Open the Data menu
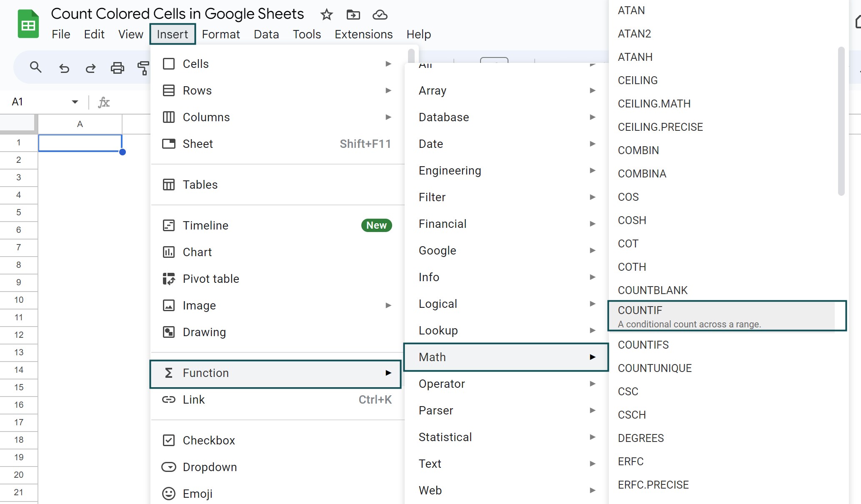Screen dimensions: 861x504 [x=266, y=34]
